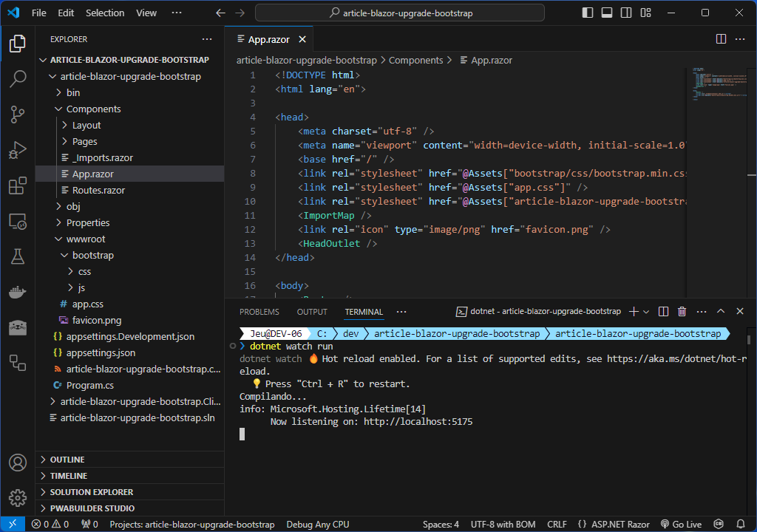Toggle the Primary Side Bar visibility
The height and width of the screenshot is (532, 757).
(588, 13)
